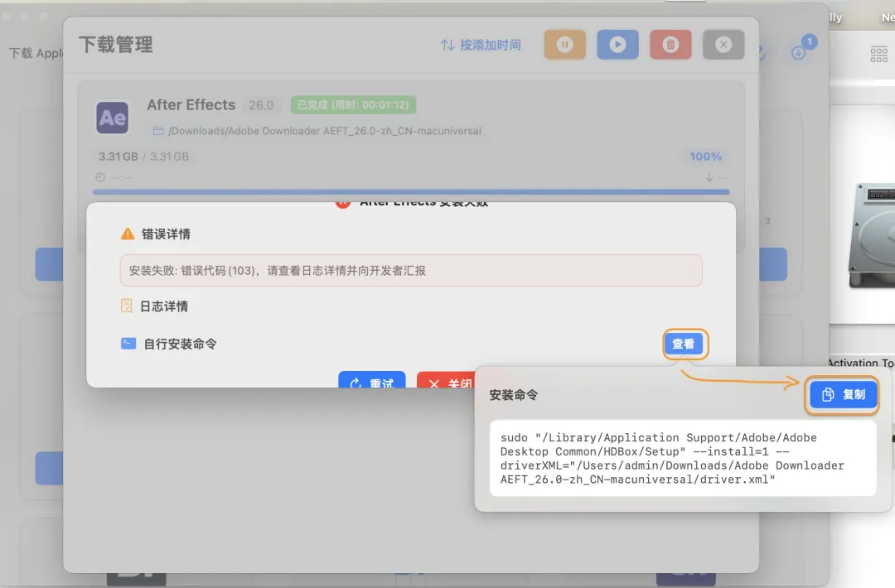Click the 日志详情 log icon
This screenshot has height=588, width=895.
(x=127, y=306)
